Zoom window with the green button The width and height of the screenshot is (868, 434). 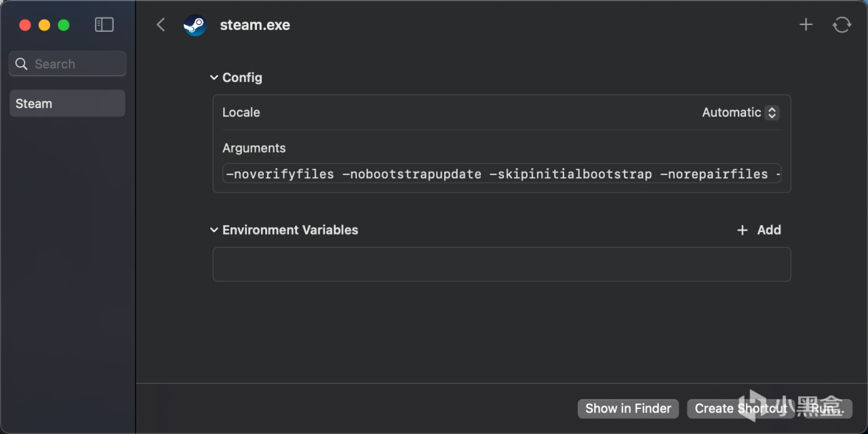point(64,25)
